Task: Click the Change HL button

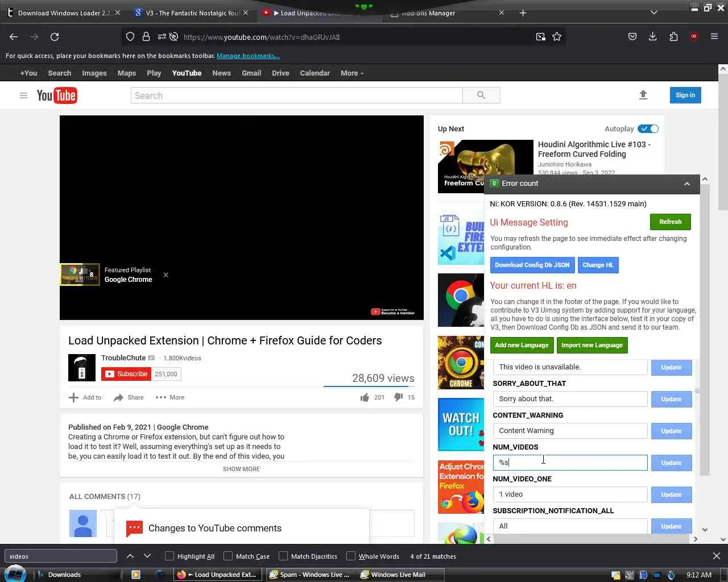Action: click(x=598, y=265)
